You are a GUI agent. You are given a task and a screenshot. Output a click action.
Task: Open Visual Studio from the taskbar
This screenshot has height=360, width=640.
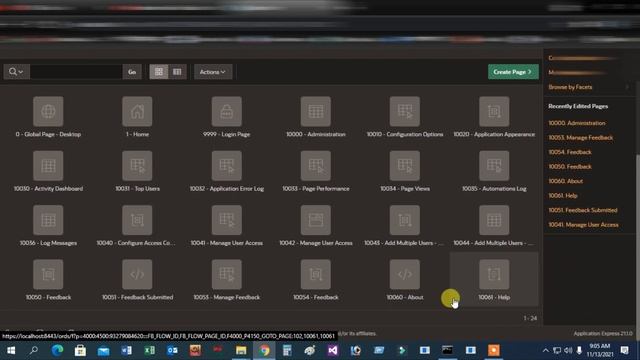(333, 350)
